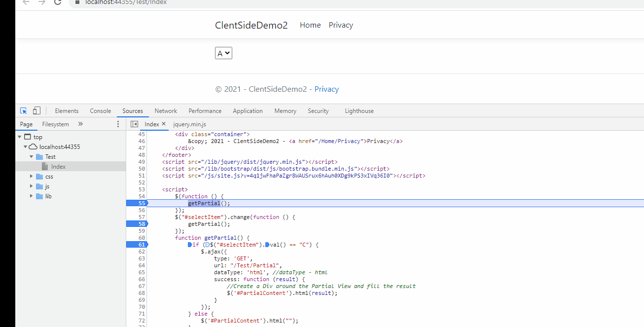Screen dimensions: 644x327
Task: Click the ClentSideDemo2 brand link
Action: pos(251,25)
